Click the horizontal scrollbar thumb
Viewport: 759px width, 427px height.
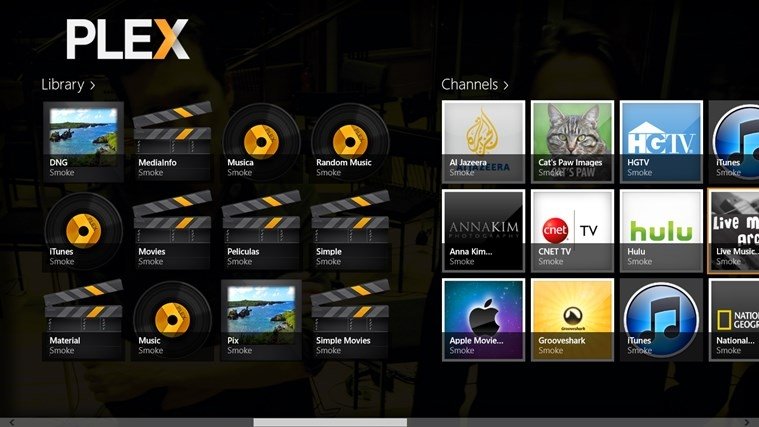pos(330,423)
